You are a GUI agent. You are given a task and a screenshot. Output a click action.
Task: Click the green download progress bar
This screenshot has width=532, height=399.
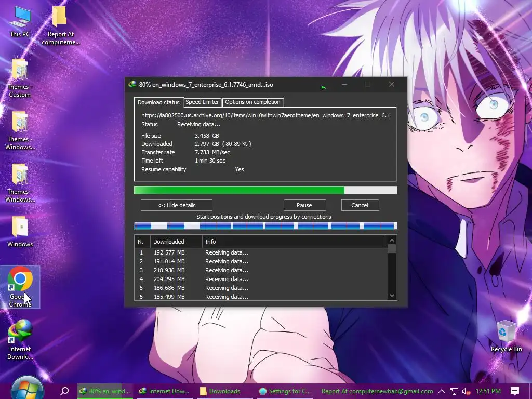pyautogui.click(x=265, y=190)
